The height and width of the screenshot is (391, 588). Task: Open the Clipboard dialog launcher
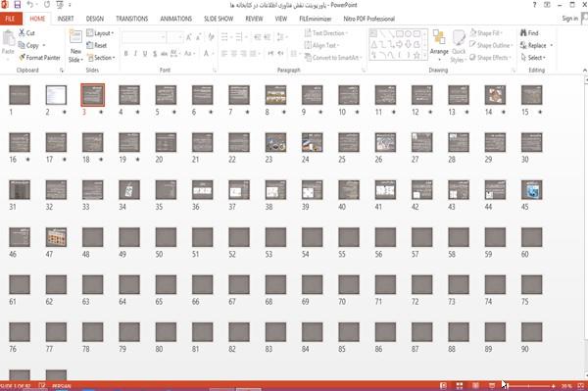[62, 71]
